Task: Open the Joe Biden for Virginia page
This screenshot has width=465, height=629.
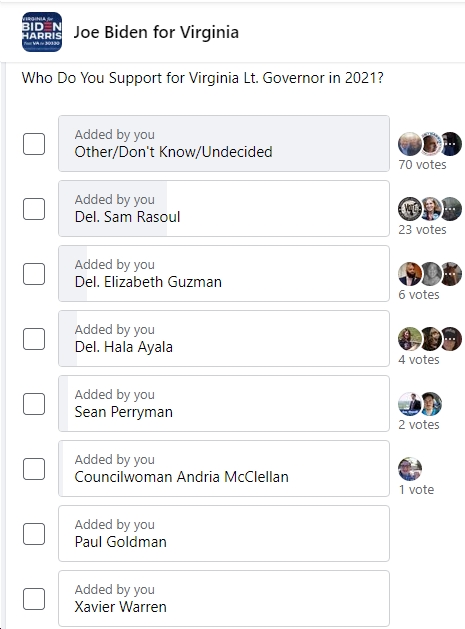Action: click(x=156, y=32)
